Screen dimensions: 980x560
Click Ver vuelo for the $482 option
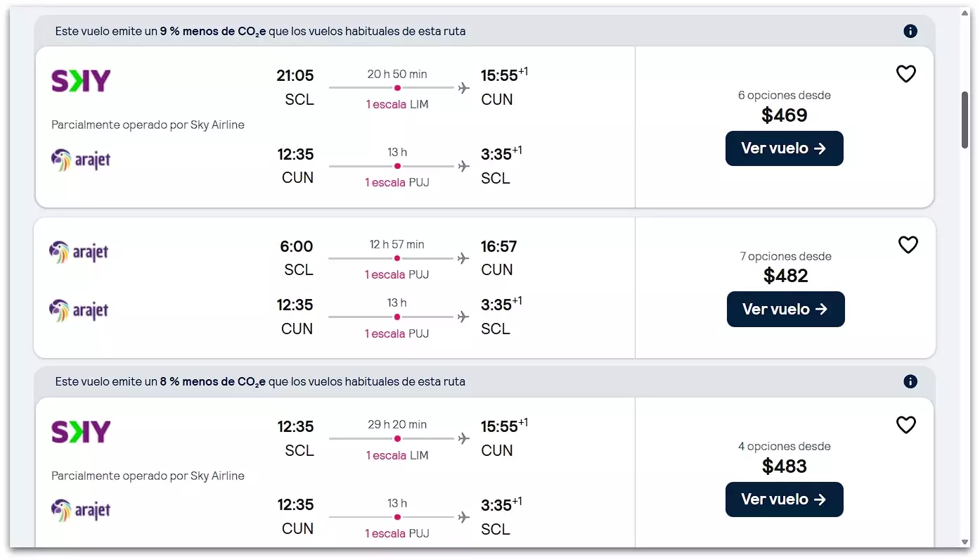point(785,309)
